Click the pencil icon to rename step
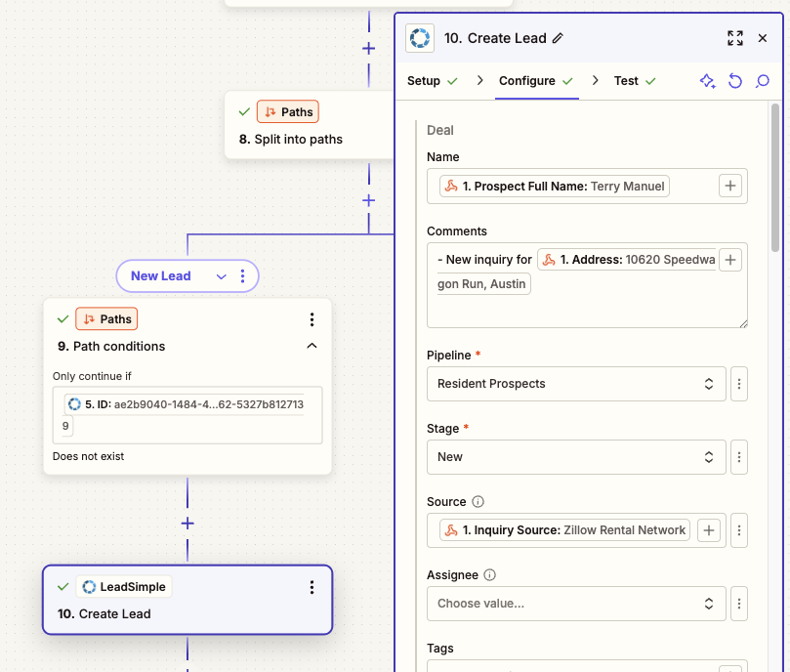Viewport: 790px width, 672px height. coord(558,38)
